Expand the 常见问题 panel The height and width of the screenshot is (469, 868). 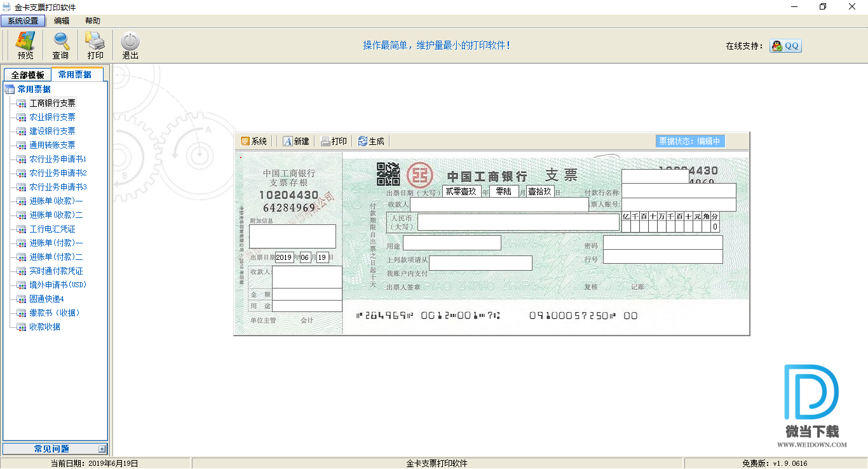click(x=102, y=449)
